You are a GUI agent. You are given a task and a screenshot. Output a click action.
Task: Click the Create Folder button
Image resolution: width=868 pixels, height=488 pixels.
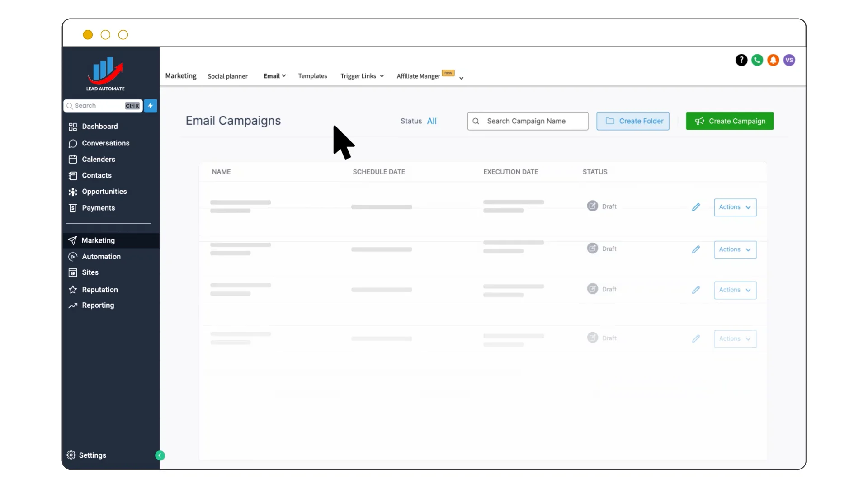coord(633,121)
